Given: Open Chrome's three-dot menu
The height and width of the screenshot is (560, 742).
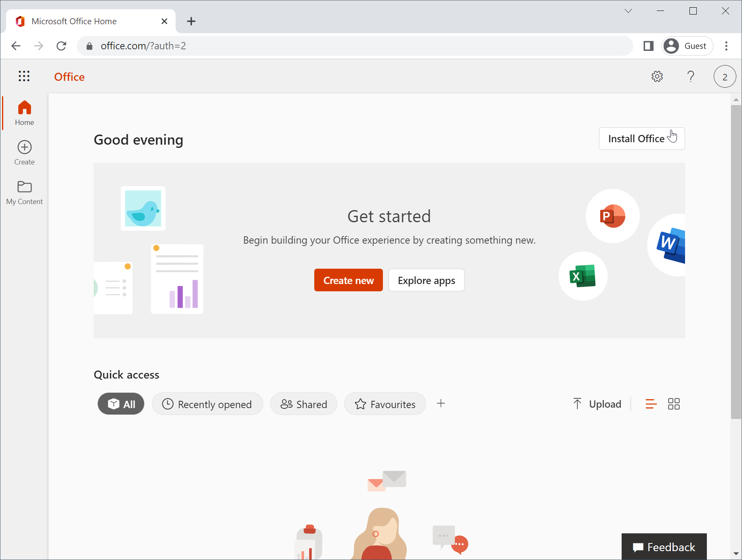Looking at the screenshot, I should point(726,46).
